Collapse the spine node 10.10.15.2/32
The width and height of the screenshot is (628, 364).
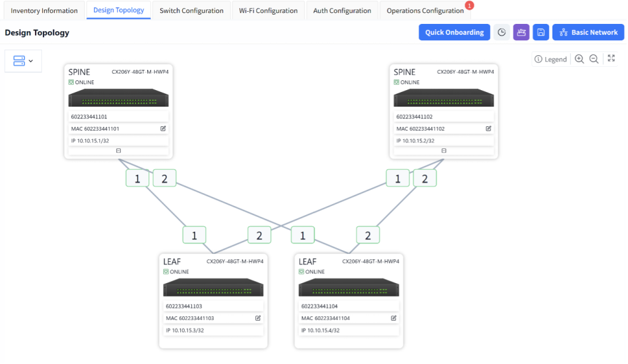444,151
